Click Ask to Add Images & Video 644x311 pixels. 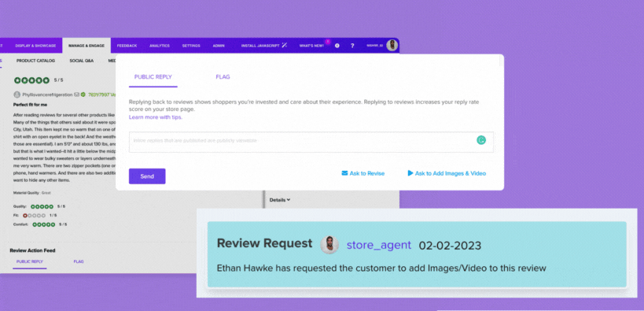pyautogui.click(x=447, y=173)
